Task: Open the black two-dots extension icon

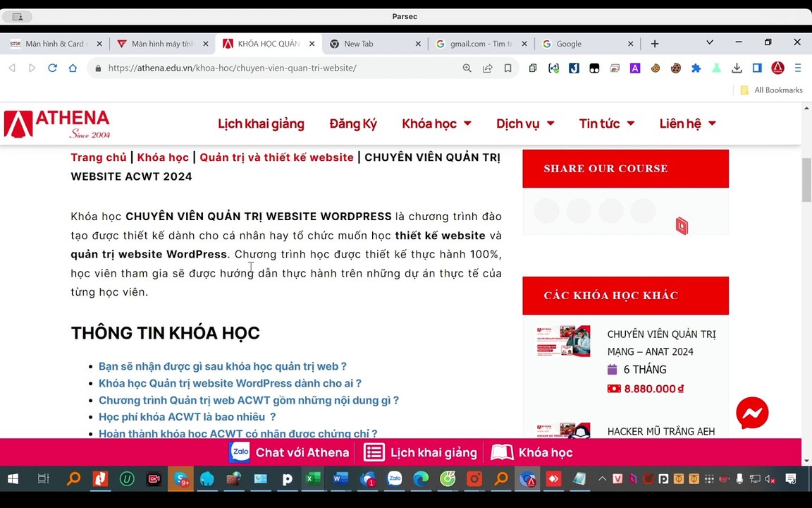Action: pyautogui.click(x=594, y=68)
